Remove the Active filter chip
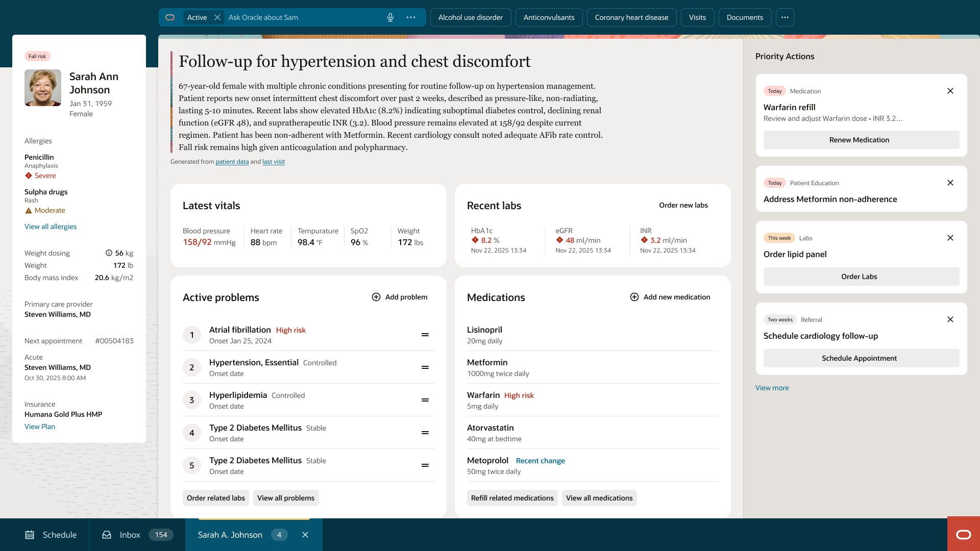The height and width of the screenshot is (551, 980). [217, 17]
